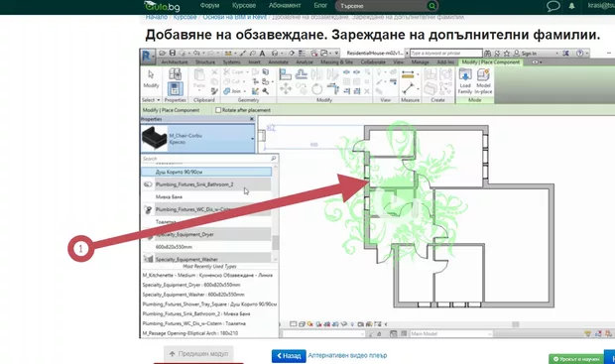Switch to the Architecture ribbon tab
The height and width of the screenshot is (364, 615).
pyautogui.click(x=175, y=61)
